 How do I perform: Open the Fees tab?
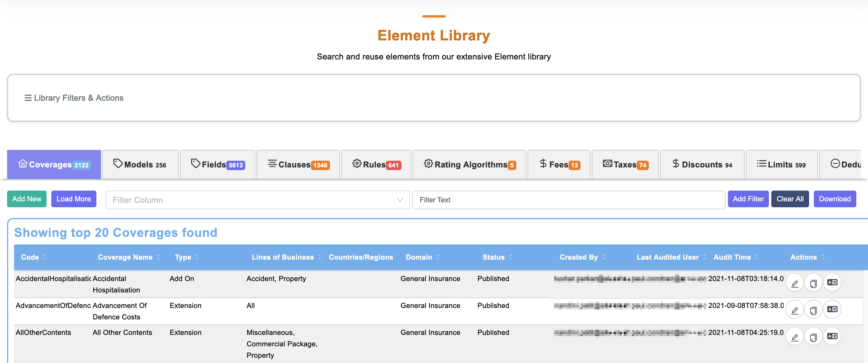point(559,164)
